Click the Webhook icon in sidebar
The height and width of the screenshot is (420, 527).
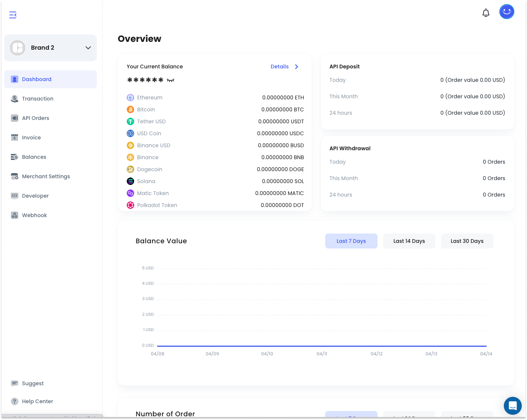15,215
